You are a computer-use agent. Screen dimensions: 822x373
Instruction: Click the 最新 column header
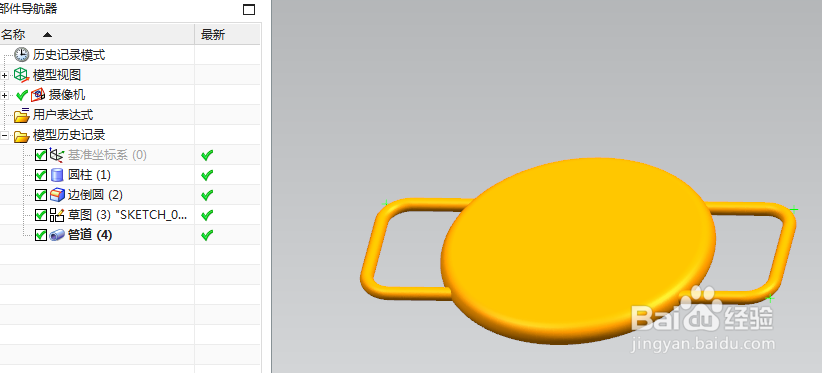[x=228, y=35]
